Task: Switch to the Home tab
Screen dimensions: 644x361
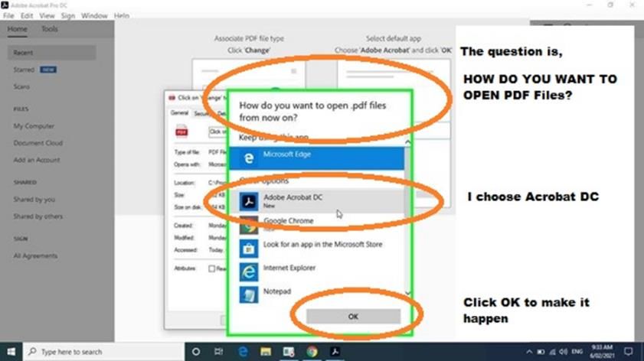Action: point(18,29)
